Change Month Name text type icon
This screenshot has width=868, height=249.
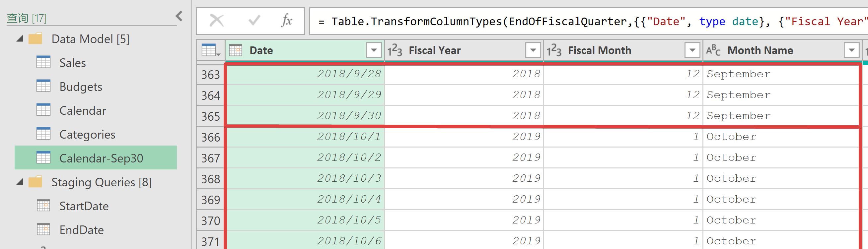713,50
